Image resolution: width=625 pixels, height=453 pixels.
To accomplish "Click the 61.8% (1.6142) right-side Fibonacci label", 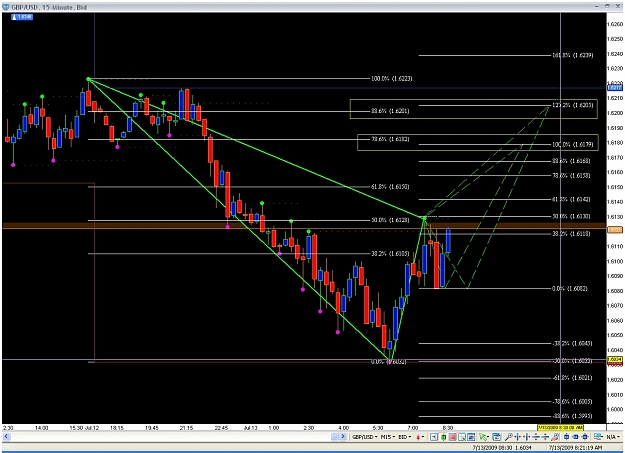I will pyautogui.click(x=571, y=199).
